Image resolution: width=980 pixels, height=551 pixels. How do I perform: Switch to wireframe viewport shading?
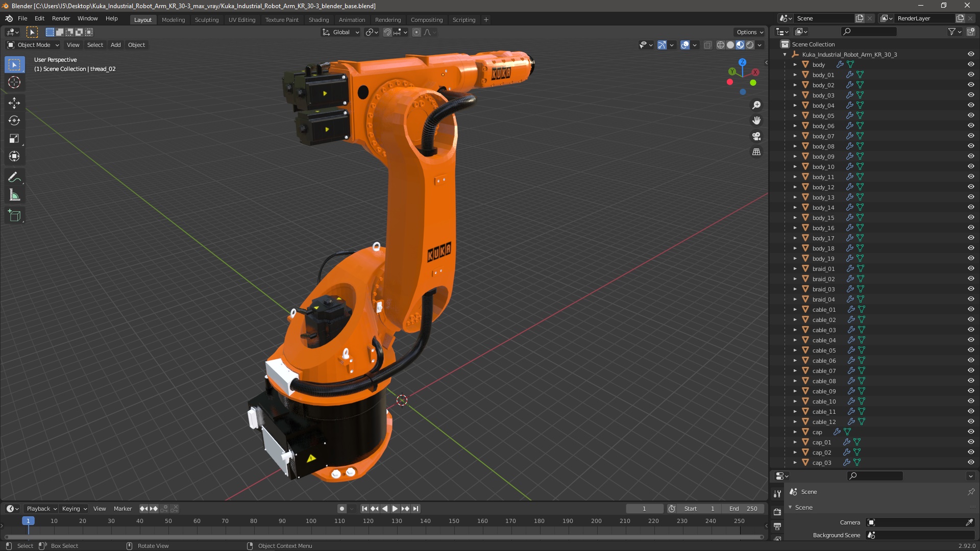[x=721, y=45]
